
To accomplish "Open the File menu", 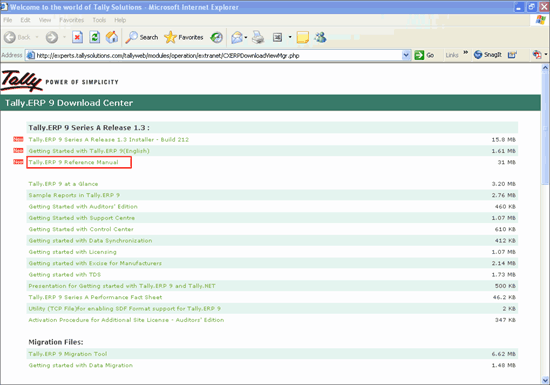I will (x=8, y=20).
